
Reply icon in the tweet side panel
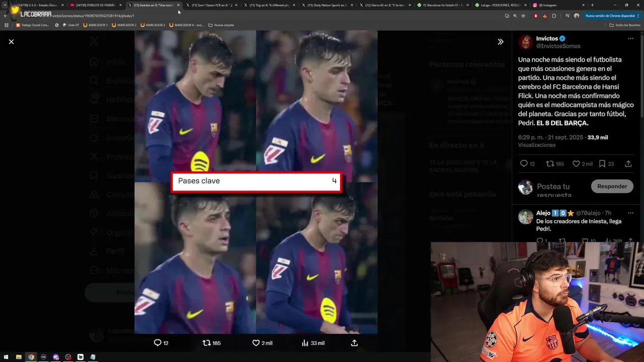click(524, 164)
